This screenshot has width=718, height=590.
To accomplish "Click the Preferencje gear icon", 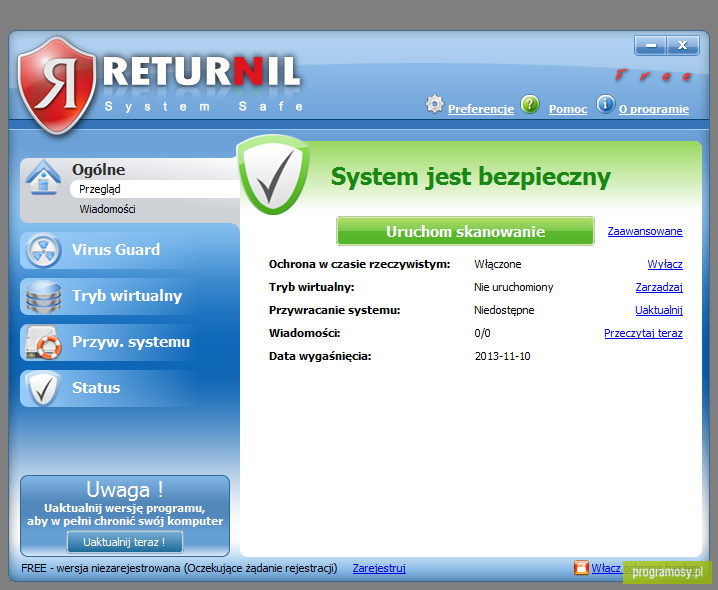I will point(434,104).
